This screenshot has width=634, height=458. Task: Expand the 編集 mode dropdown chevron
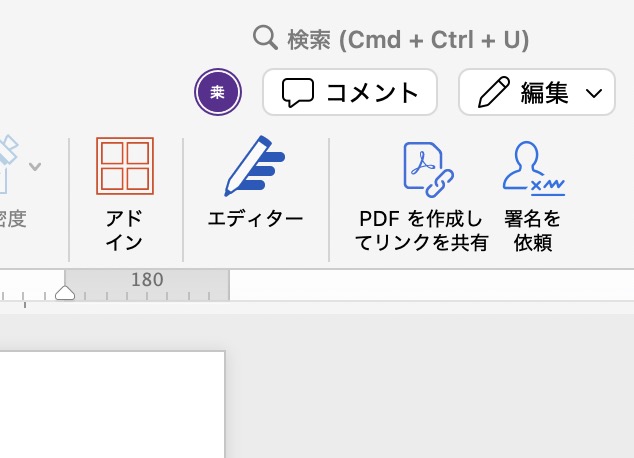[x=594, y=94]
